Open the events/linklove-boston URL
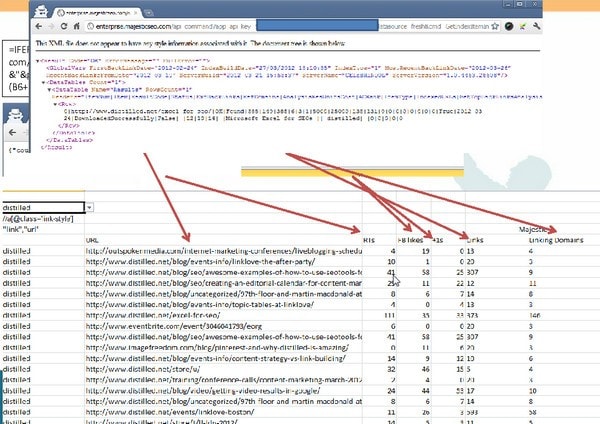 pyautogui.click(x=170, y=412)
